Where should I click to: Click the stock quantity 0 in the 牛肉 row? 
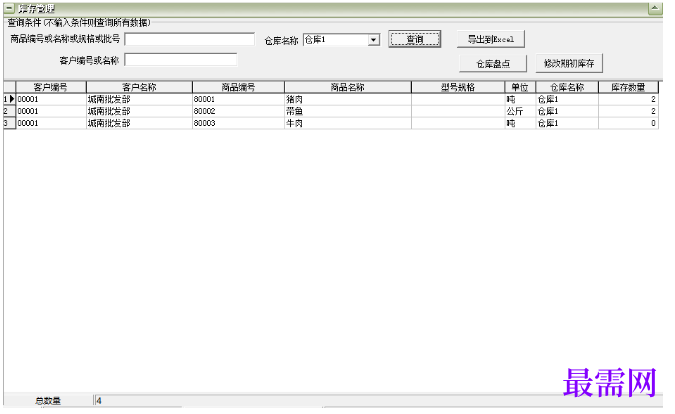point(628,123)
